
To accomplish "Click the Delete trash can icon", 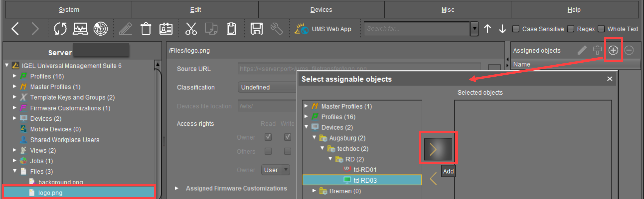I will click(146, 29).
